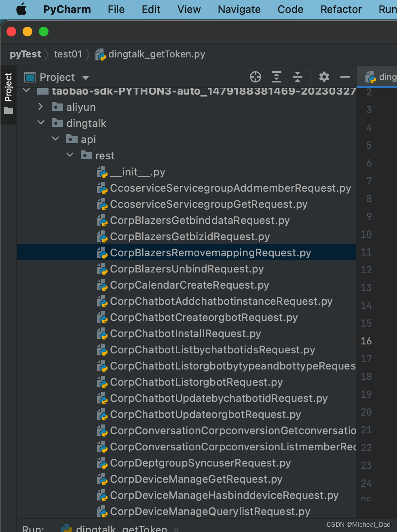Select CorpChatbotAddchatbotinstanceRequest.py
The width and height of the screenshot is (397, 532).
[x=221, y=301]
